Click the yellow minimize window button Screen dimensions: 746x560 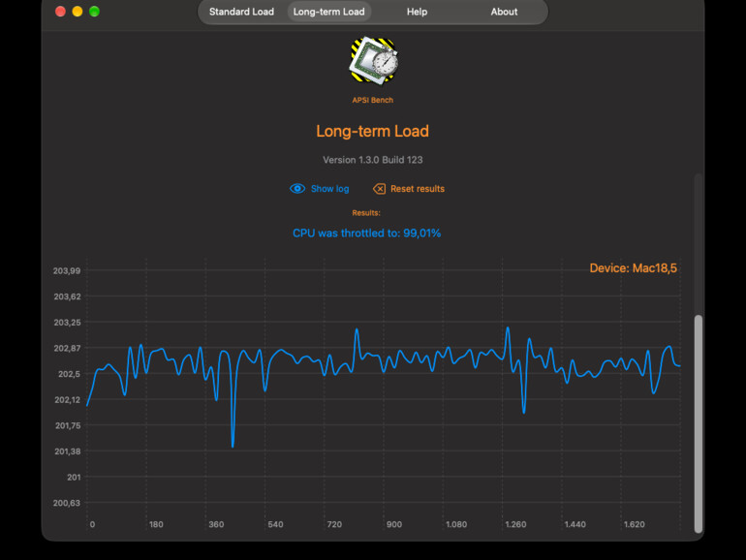pyautogui.click(x=78, y=12)
